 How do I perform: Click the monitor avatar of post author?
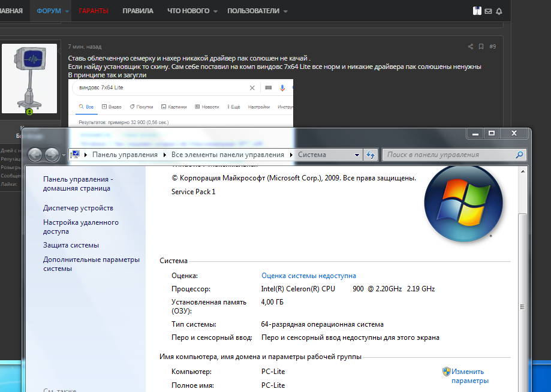tap(29, 79)
